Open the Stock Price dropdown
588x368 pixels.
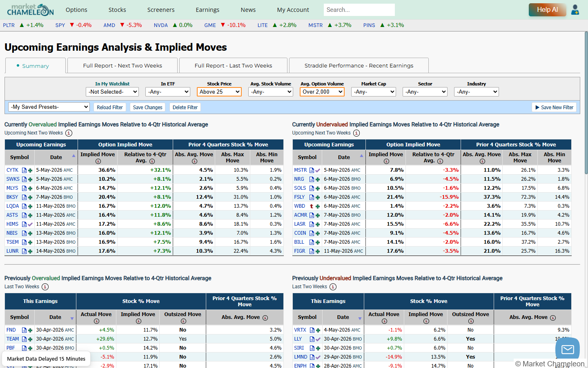pyautogui.click(x=219, y=92)
